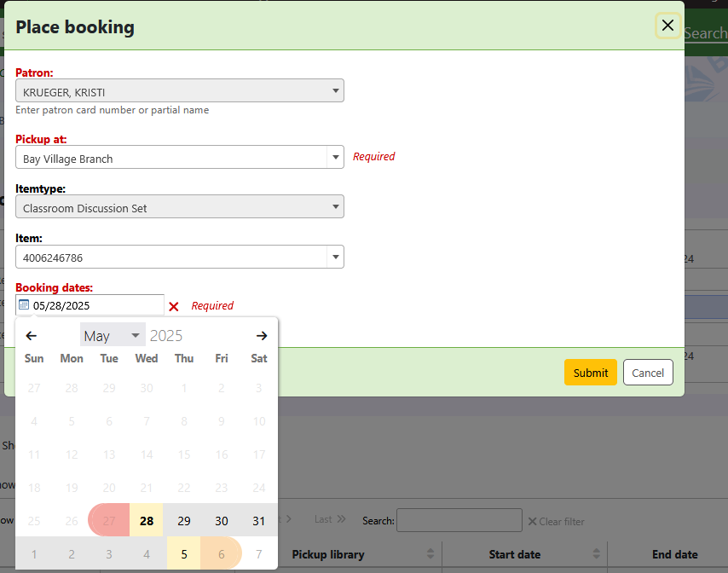Click the Clear filter link
The image size is (728, 573).
556,521
